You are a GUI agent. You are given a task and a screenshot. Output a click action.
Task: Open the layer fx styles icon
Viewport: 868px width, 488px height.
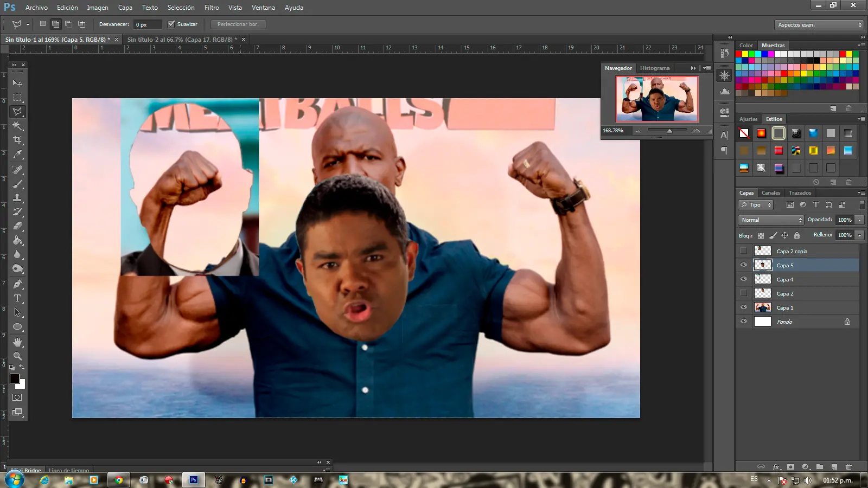coord(776,467)
